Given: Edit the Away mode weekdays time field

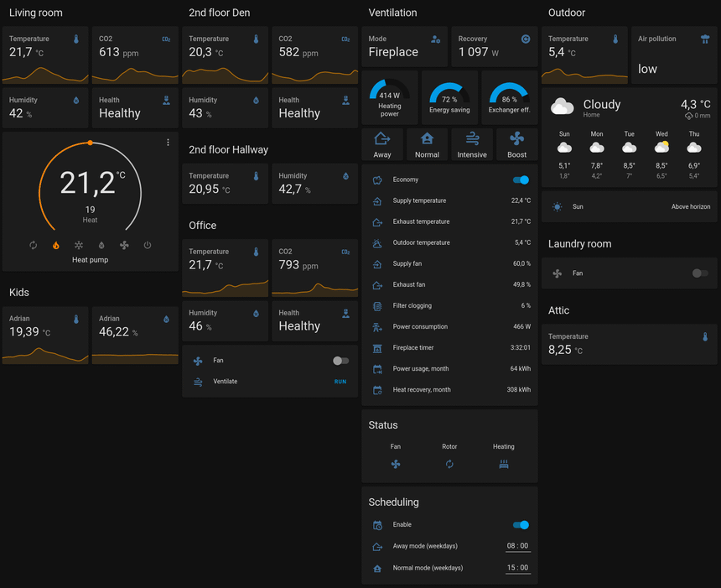Looking at the screenshot, I should [x=518, y=545].
